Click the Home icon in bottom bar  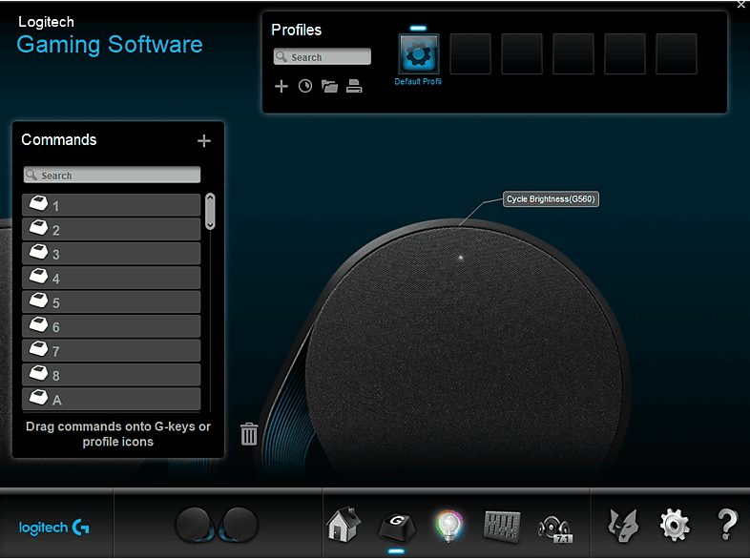344,525
